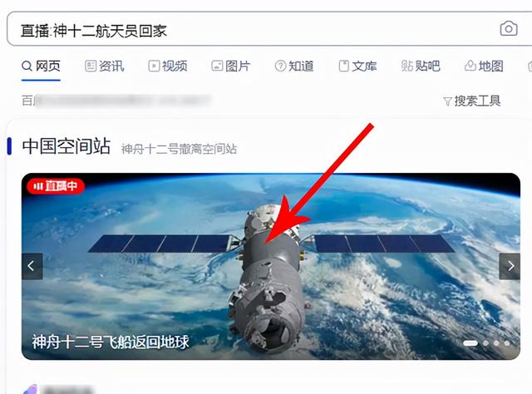Viewport: 532px width, 394px height.
Task: Select the 图片 images tab
Action: [x=231, y=66]
